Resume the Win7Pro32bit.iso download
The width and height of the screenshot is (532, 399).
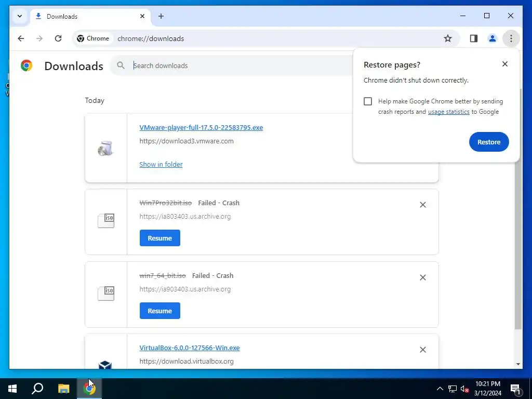click(x=160, y=238)
